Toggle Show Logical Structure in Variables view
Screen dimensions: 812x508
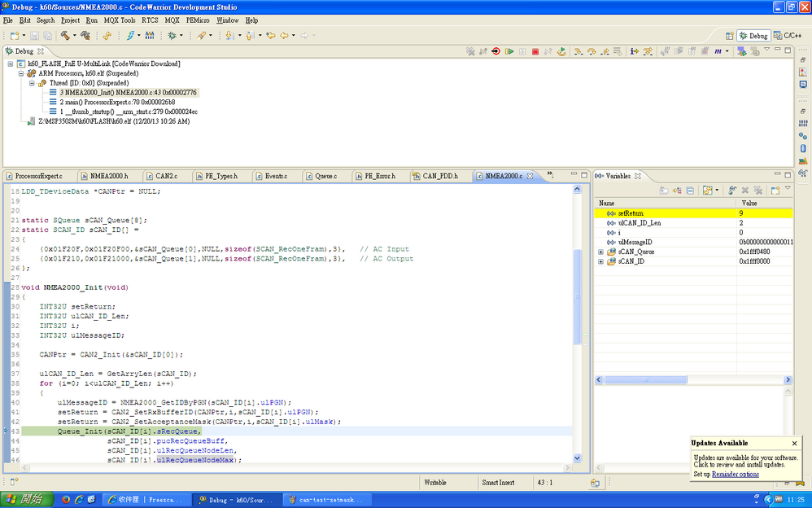677,190
